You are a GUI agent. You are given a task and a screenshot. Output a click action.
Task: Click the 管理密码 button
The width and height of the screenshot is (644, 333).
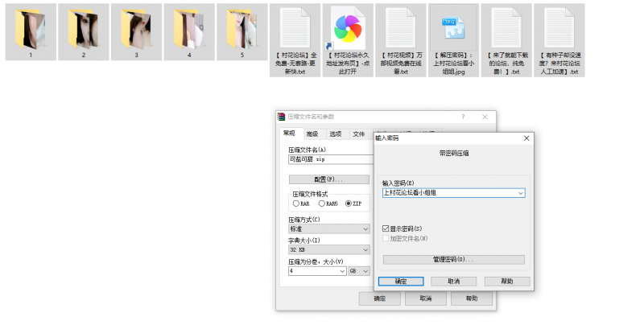click(453, 260)
